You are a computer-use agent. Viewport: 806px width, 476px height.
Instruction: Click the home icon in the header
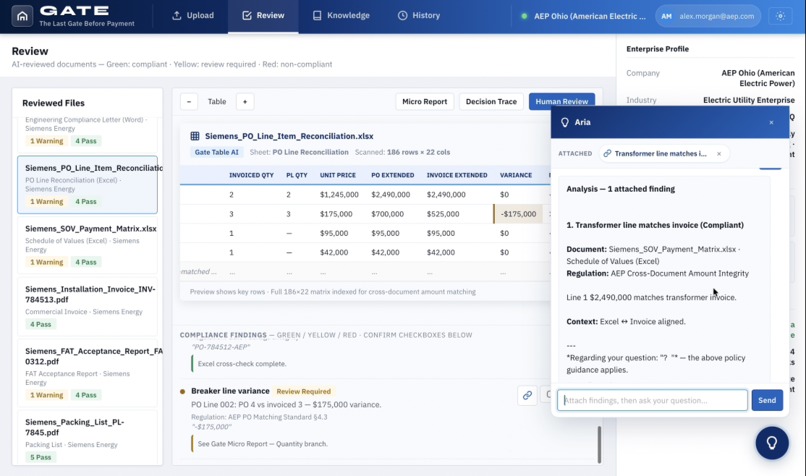point(22,16)
